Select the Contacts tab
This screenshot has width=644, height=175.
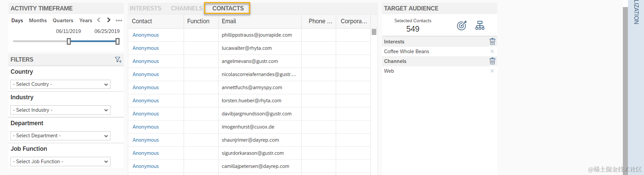228,8
